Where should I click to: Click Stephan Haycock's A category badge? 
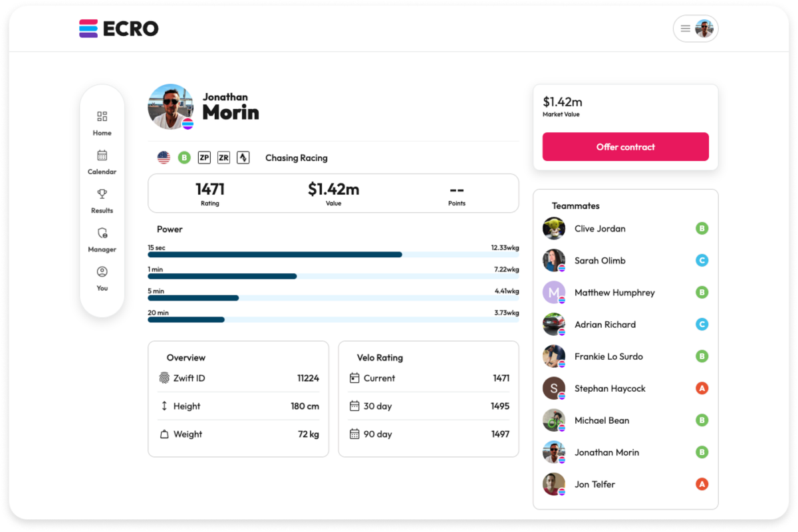pos(702,388)
